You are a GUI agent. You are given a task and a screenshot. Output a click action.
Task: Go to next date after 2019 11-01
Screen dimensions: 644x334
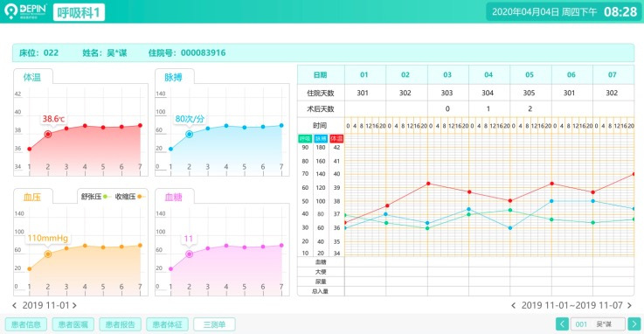74,305
